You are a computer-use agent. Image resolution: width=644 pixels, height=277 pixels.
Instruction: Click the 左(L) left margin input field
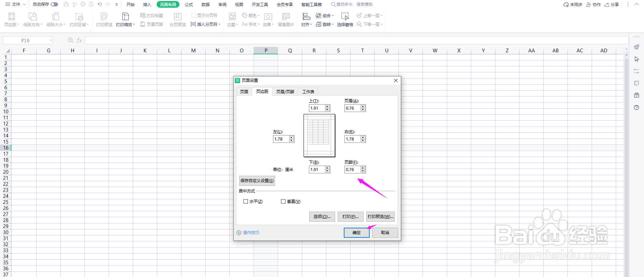[281, 139]
